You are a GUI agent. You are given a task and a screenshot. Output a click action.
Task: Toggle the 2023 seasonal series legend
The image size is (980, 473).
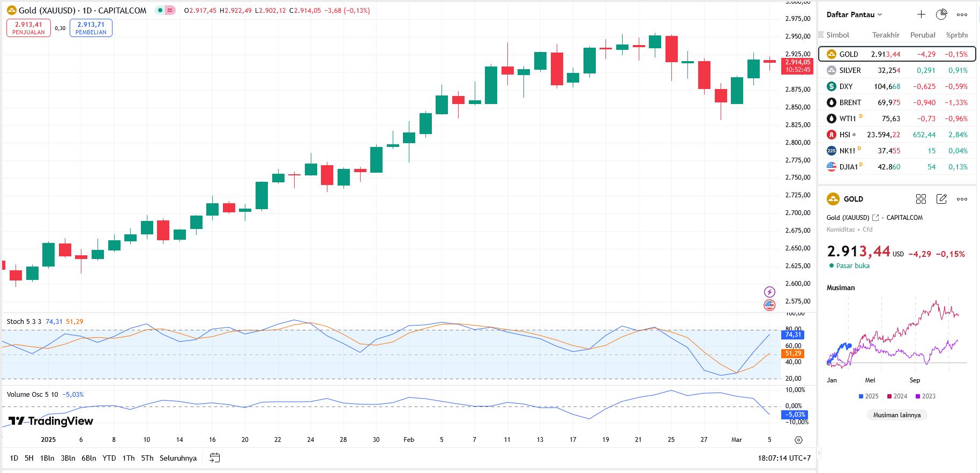click(x=925, y=396)
